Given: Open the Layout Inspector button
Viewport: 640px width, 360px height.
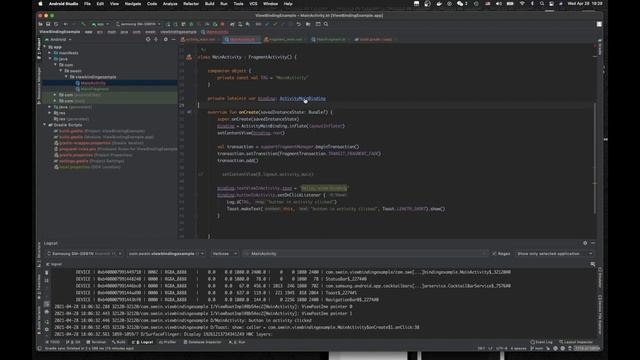Looking at the screenshot, I should (x=576, y=342).
